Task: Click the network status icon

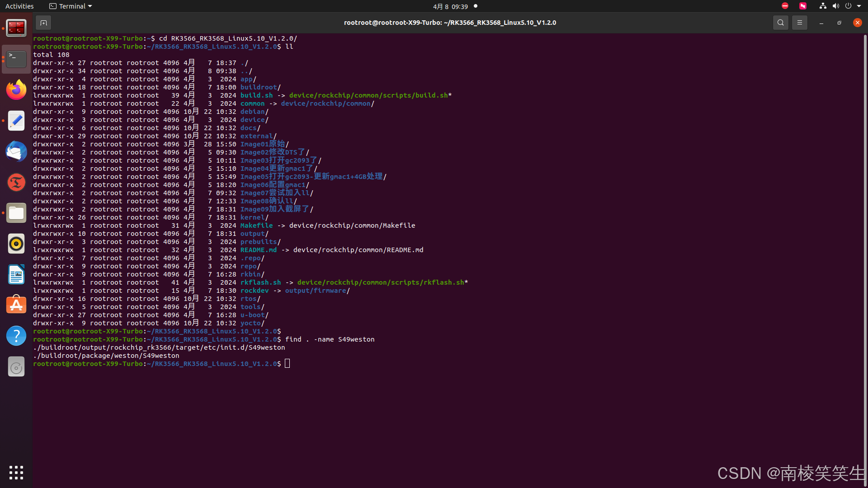Action: pos(823,6)
